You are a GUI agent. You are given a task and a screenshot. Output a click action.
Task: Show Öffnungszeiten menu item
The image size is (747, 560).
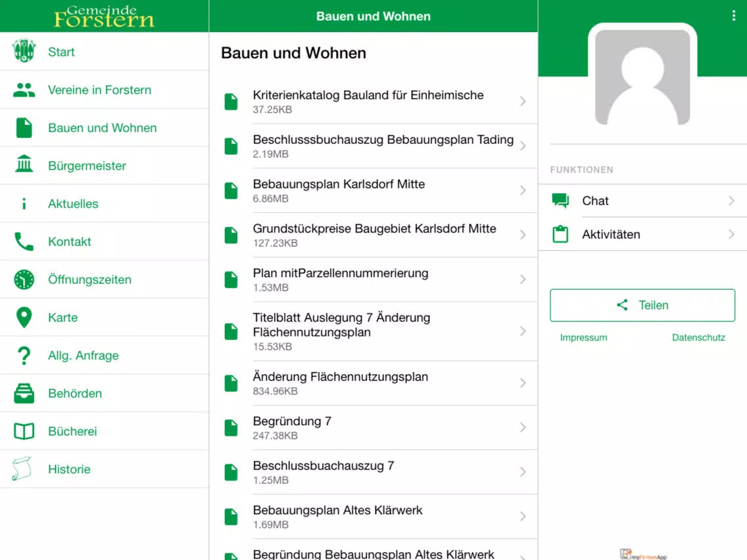105,279
